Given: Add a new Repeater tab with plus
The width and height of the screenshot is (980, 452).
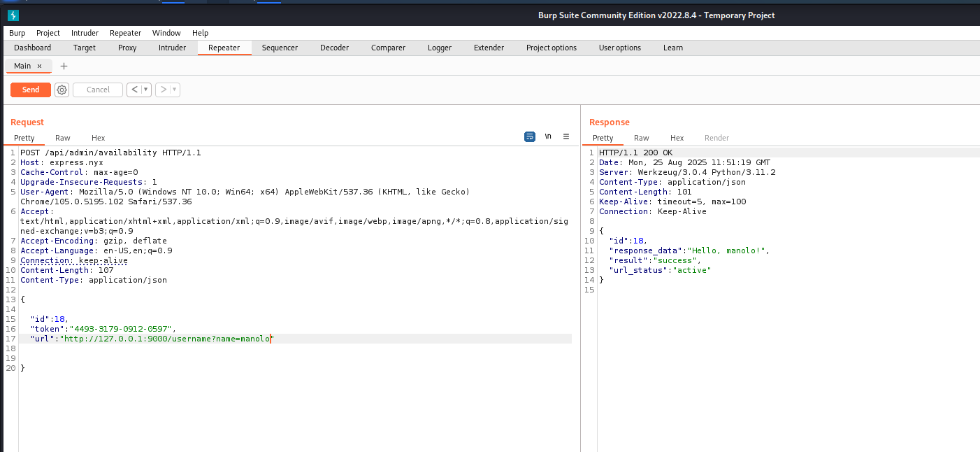Looking at the screenshot, I should [x=64, y=66].
